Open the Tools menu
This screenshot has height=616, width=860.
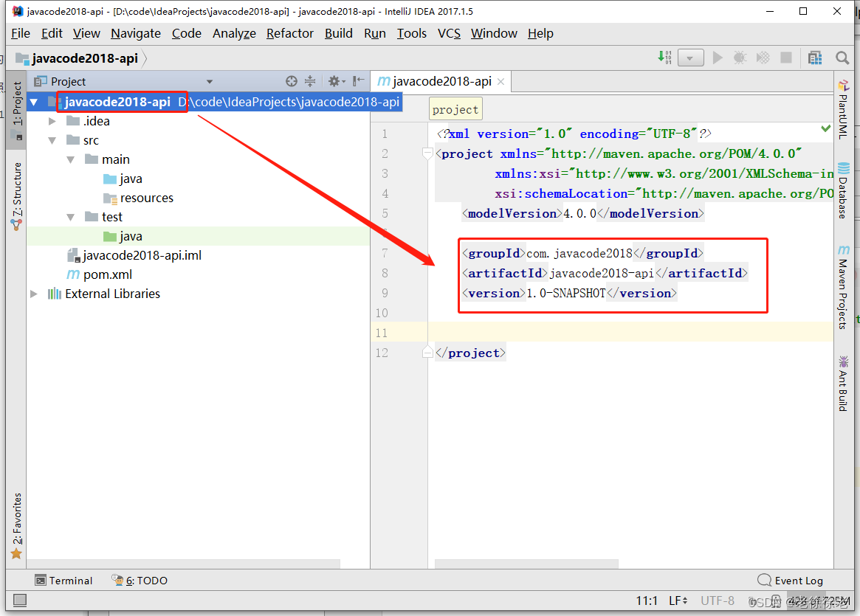click(x=411, y=33)
